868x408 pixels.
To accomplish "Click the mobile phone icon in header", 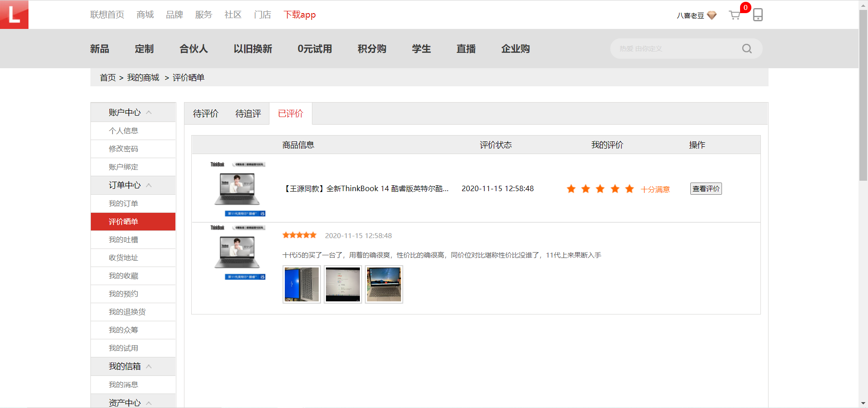I will pyautogui.click(x=758, y=15).
